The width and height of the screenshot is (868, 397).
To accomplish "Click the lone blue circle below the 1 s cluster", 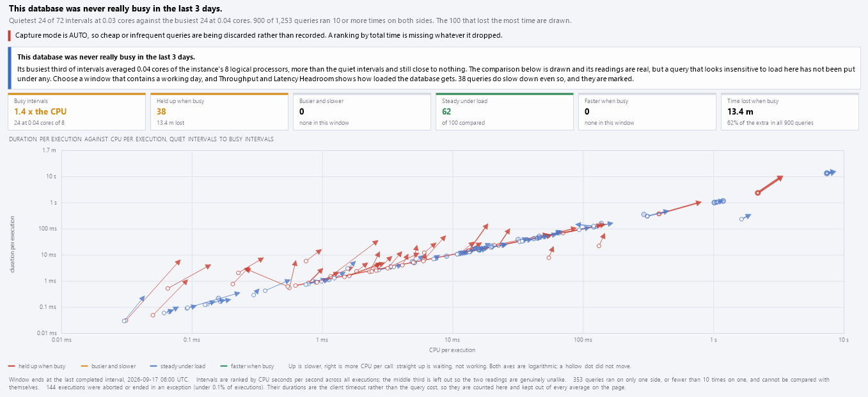I will pyautogui.click(x=741, y=219).
